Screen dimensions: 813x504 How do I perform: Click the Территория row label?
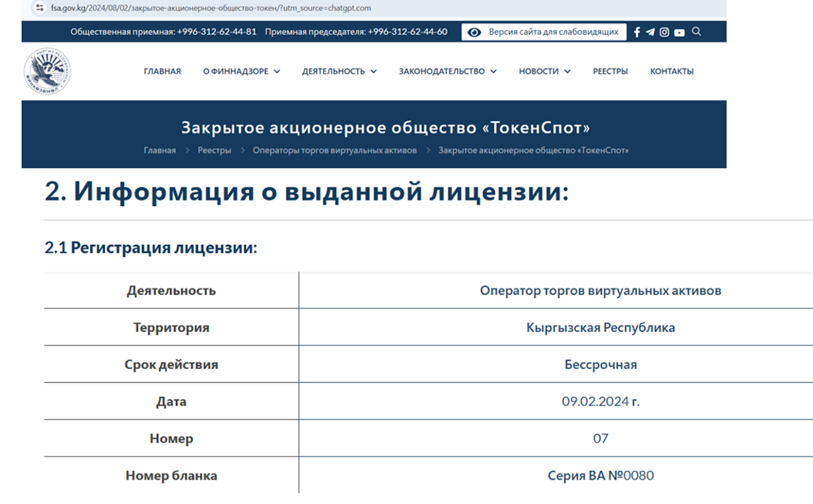click(171, 328)
